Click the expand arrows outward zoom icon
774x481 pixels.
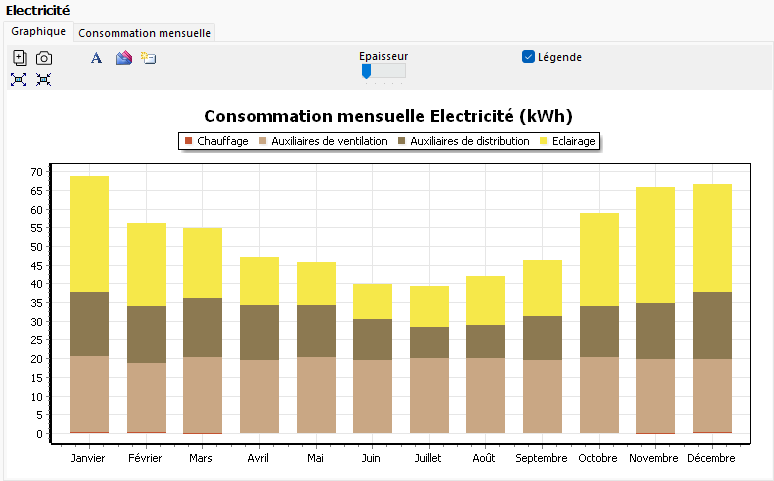click(x=19, y=80)
